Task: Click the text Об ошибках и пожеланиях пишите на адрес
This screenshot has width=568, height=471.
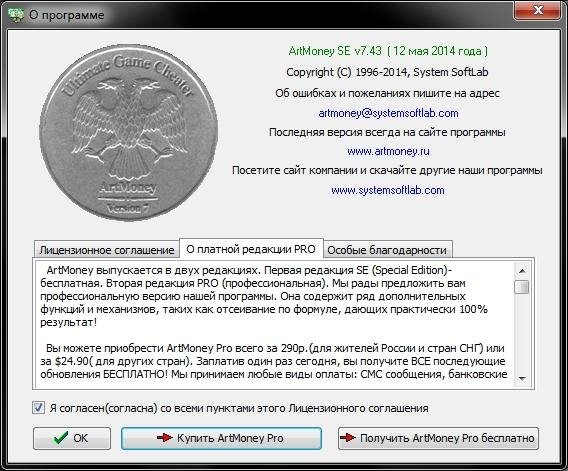Action: [387, 93]
